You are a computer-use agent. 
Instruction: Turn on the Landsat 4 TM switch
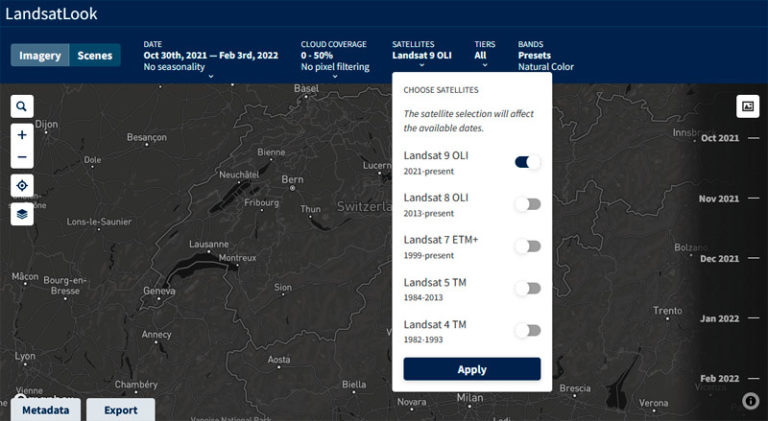point(528,330)
